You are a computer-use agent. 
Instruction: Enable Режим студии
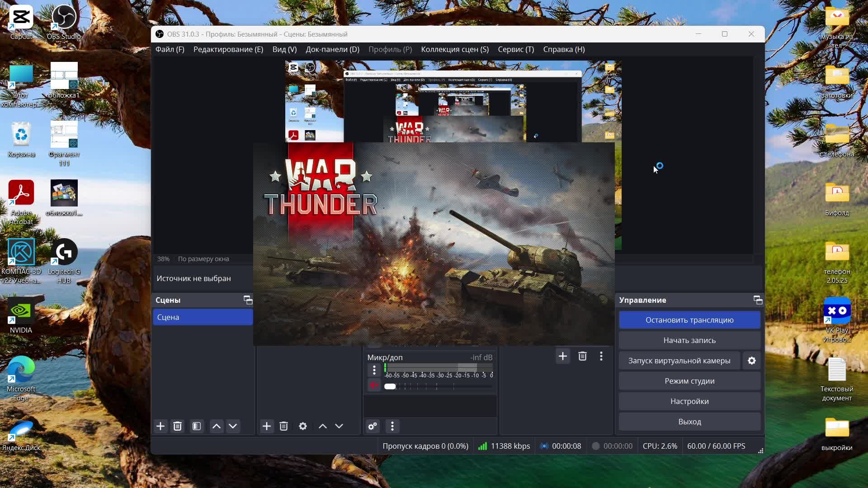pyautogui.click(x=689, y=381)
